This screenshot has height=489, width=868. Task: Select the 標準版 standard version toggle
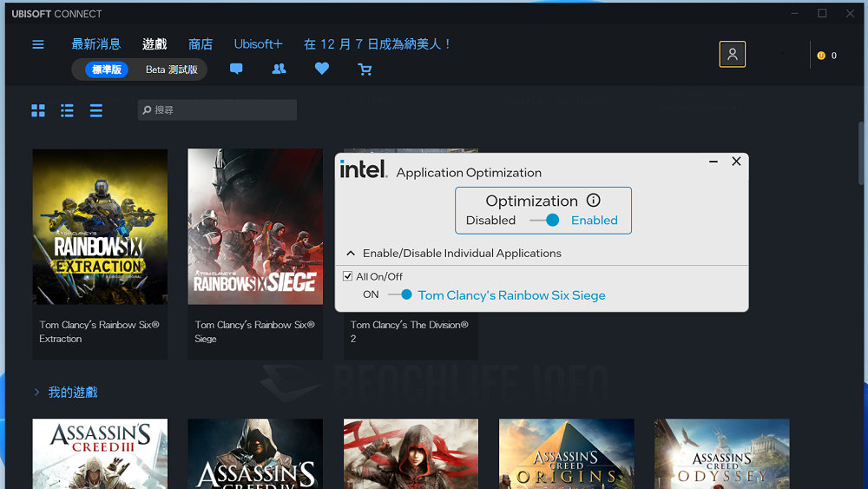click(x=106, y=69)
